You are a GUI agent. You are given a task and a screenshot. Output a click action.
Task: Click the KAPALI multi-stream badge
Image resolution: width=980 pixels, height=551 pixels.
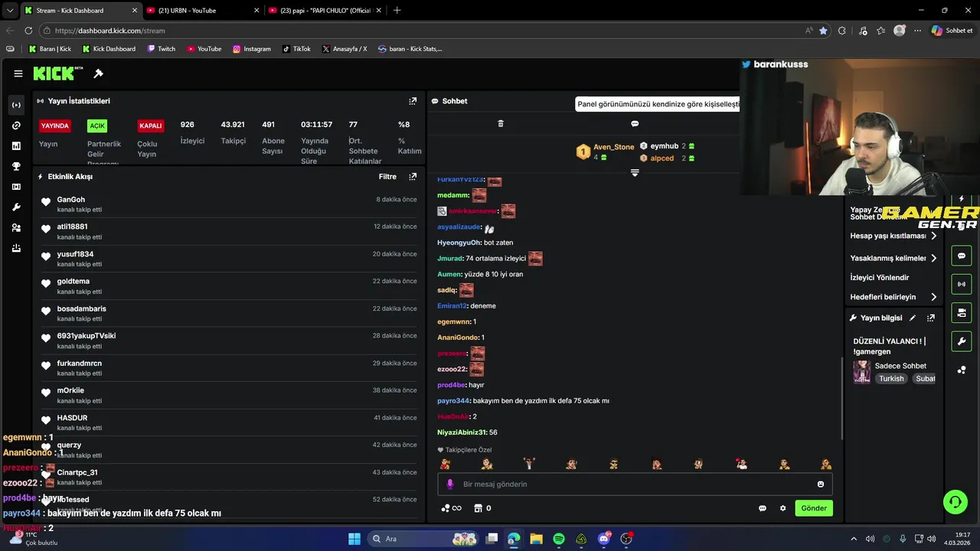coord(151,126)
